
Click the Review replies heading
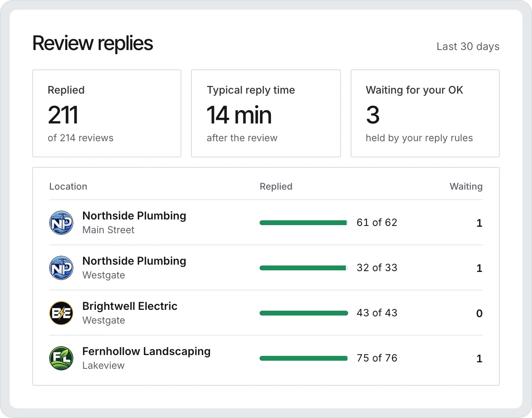click(93, 44)
